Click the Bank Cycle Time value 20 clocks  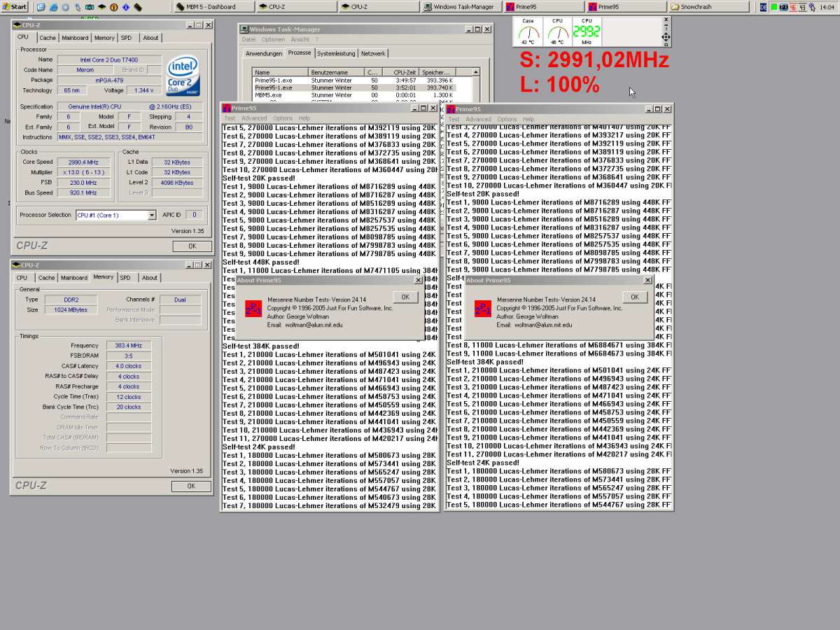[x=129, y=407]
